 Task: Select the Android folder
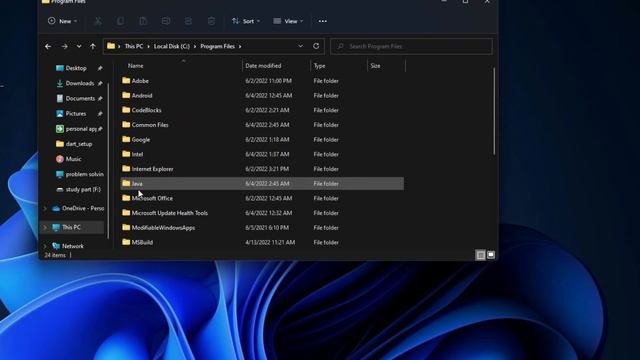pyautogui.click(x=262, y=96)
